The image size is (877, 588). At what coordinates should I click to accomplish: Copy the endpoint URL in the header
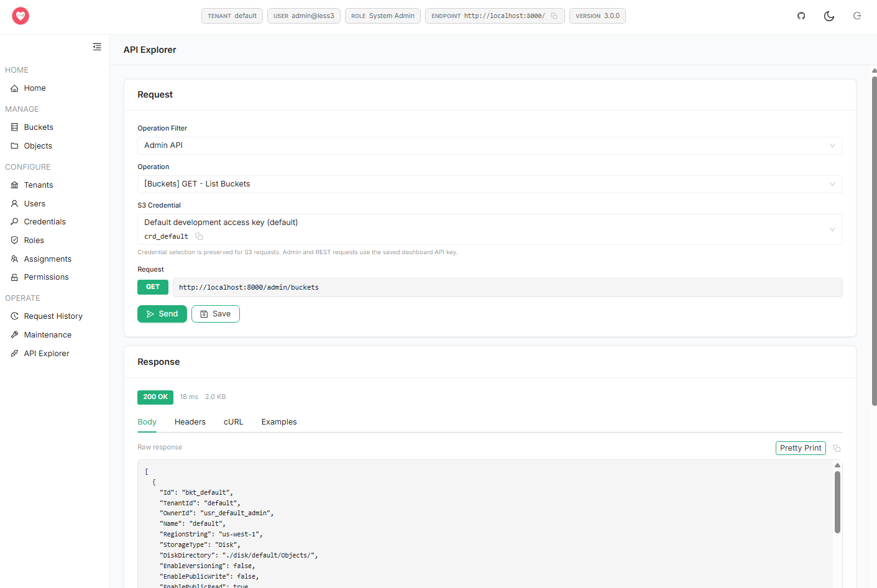(x=554, y=16)
